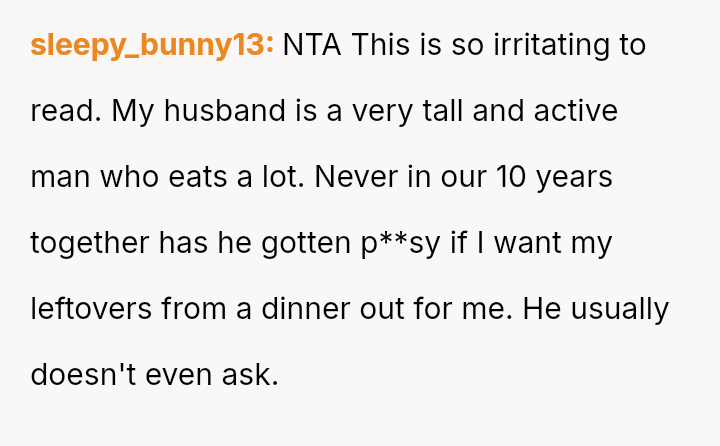The image size is (720, 446).
Task: Click the word "gotten" in the comment
Action: click(308, 243)
